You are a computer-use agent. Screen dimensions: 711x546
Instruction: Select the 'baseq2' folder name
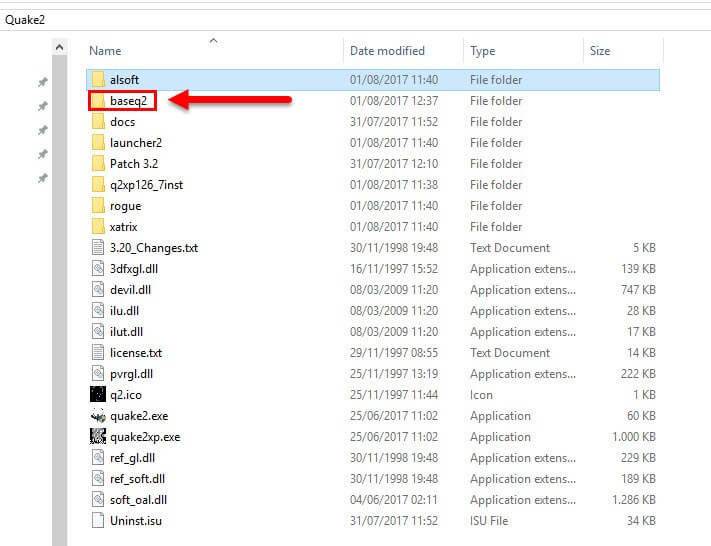(128, 101)
